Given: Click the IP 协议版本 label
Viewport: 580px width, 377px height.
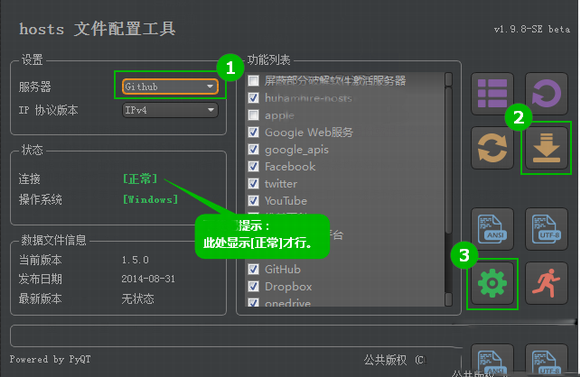Looking at the screenshot, I should click(48, 110).
